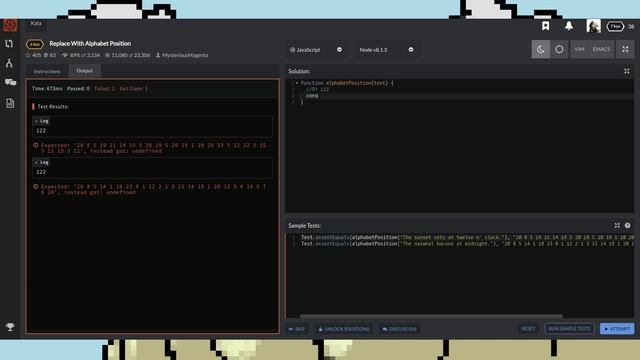
Task: Click the Test Results heading
Action: click(x=53, y=107)
